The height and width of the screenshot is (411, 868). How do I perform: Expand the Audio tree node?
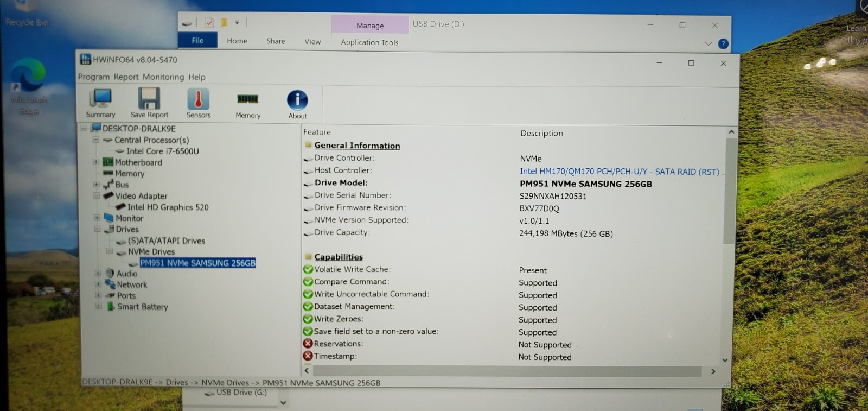pos(98,273)
